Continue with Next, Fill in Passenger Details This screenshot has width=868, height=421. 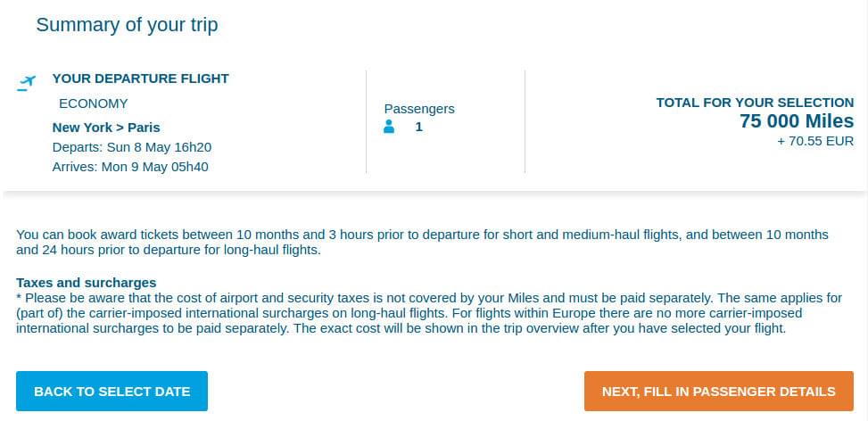pyautogui.click(x=718, y=392)
